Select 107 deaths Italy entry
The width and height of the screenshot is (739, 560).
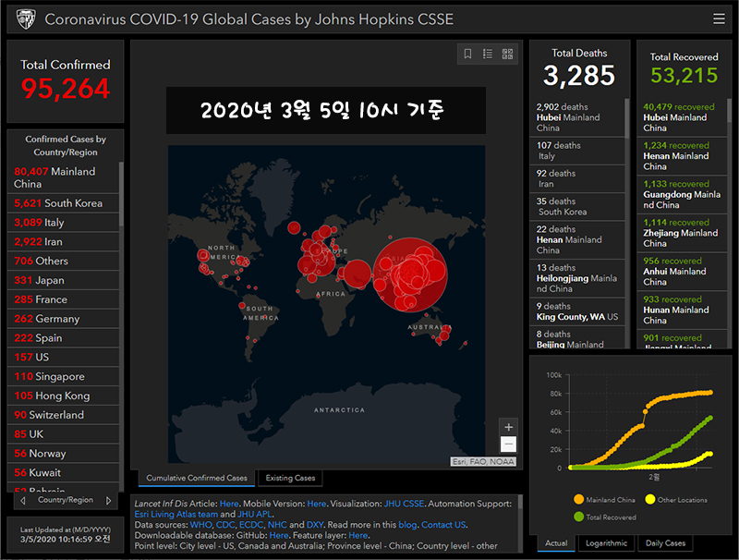pos(577,151)
